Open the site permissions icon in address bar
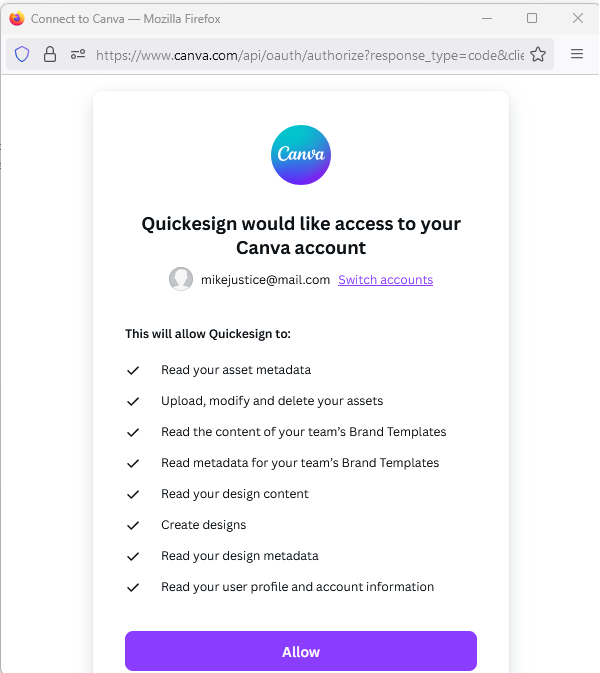Viewport: 600px width, 673px height. click(x=78, y=55)
